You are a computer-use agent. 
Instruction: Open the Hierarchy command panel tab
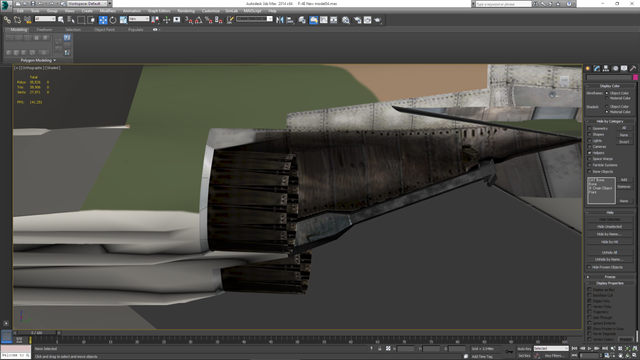pos(606,69)
